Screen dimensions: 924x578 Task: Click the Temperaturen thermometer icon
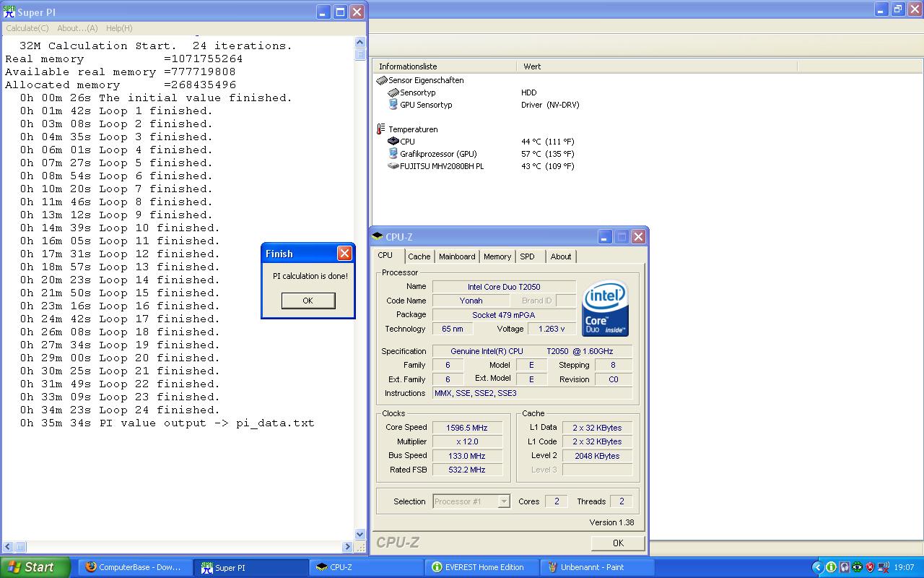pyautogui.click(x=381, y=129)
